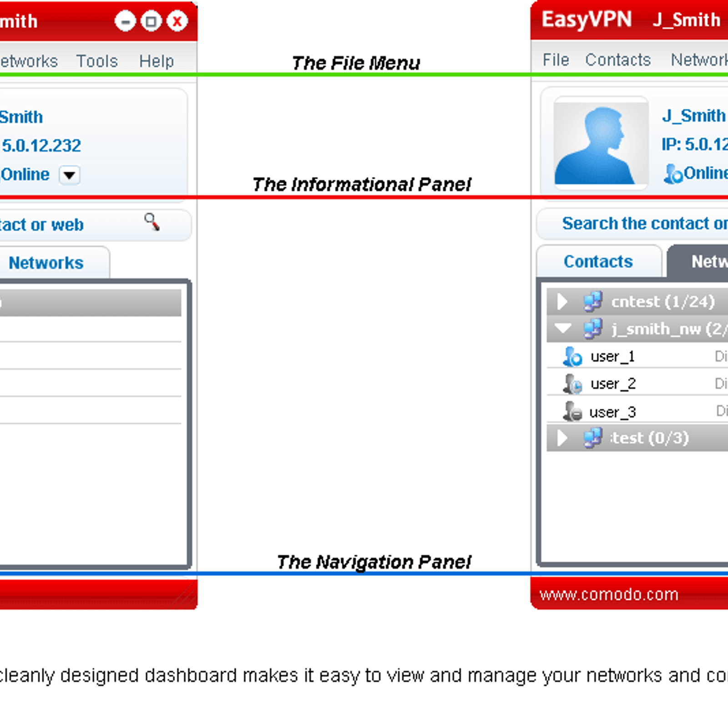This screenshot has height=728, width=728.
Task: Click the www.comodo.com link
Action: point(609,594)
